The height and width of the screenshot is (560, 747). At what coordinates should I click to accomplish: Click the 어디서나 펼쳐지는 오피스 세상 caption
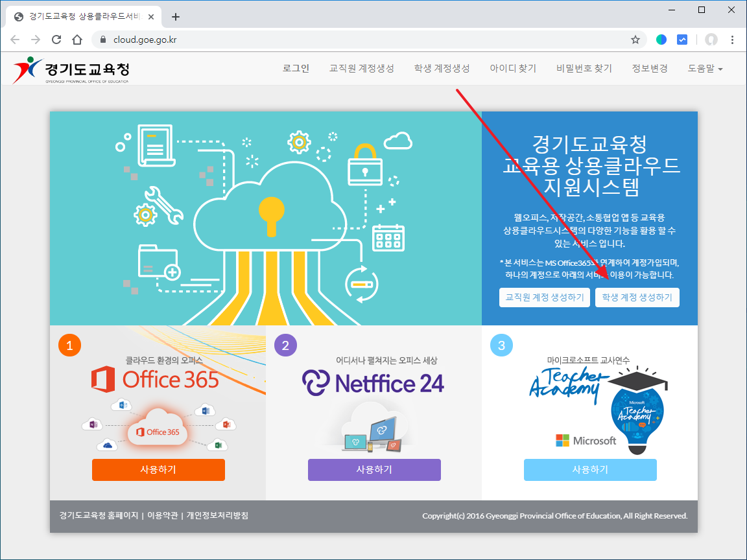[x=386, y=360]
